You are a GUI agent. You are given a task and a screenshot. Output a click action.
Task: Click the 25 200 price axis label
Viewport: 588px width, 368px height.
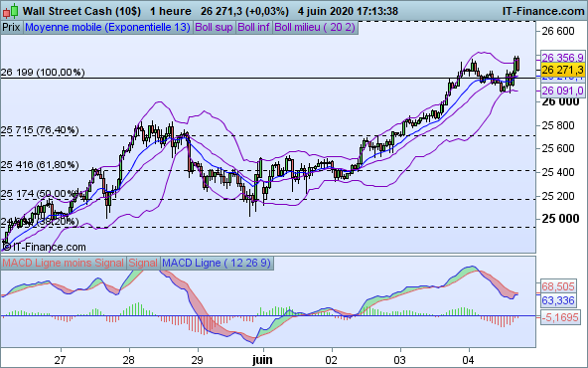pos(558,196)
